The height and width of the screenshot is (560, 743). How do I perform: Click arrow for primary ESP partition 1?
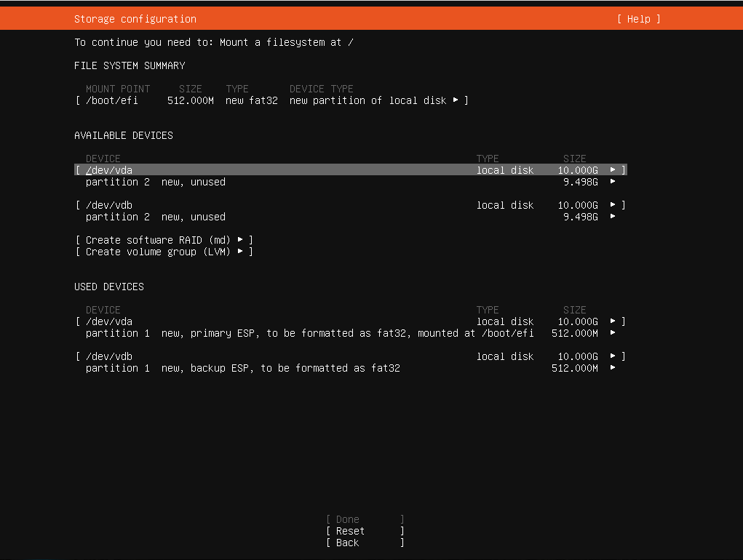coord(613,333)
